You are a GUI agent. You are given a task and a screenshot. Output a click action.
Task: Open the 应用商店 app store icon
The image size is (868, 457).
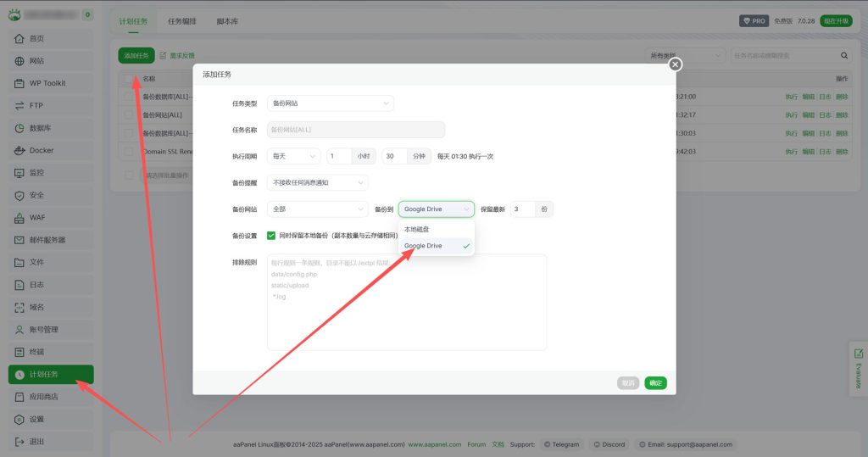(19, 397)
